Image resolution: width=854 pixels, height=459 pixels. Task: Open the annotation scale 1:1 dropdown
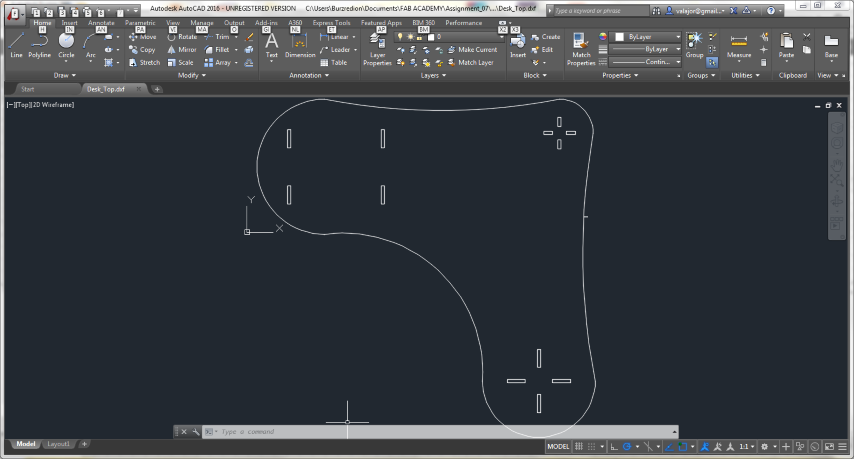tap(747, 446)
